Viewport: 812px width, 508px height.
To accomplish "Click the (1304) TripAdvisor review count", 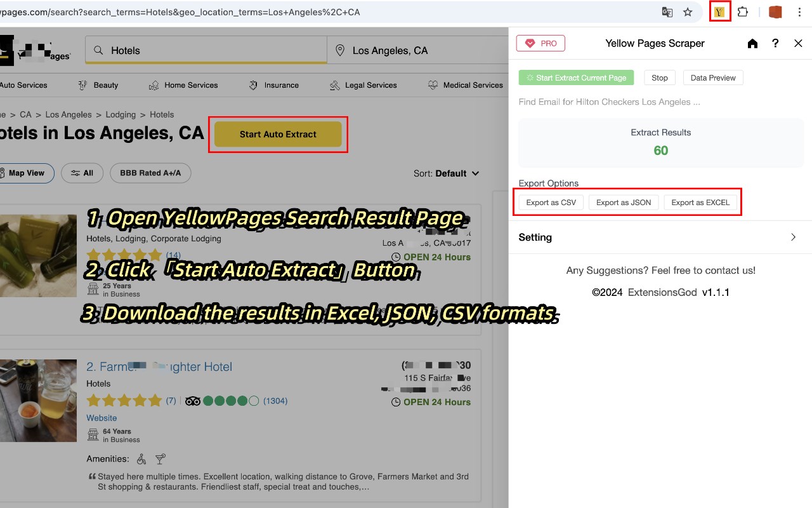I will (x=275, y=401).
